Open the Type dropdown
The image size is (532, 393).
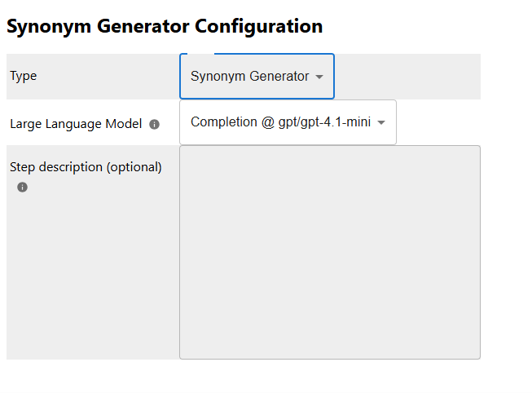point(256,77)
